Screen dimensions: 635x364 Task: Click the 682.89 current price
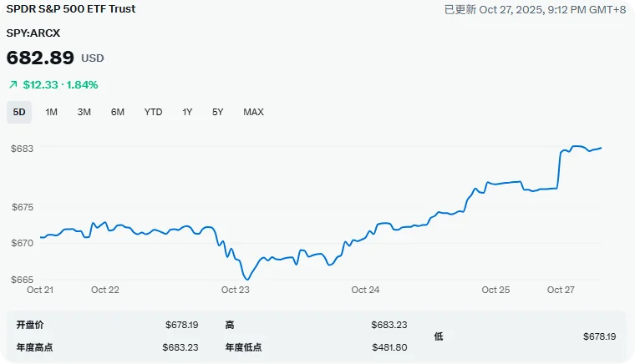click(x=40, y=58)
